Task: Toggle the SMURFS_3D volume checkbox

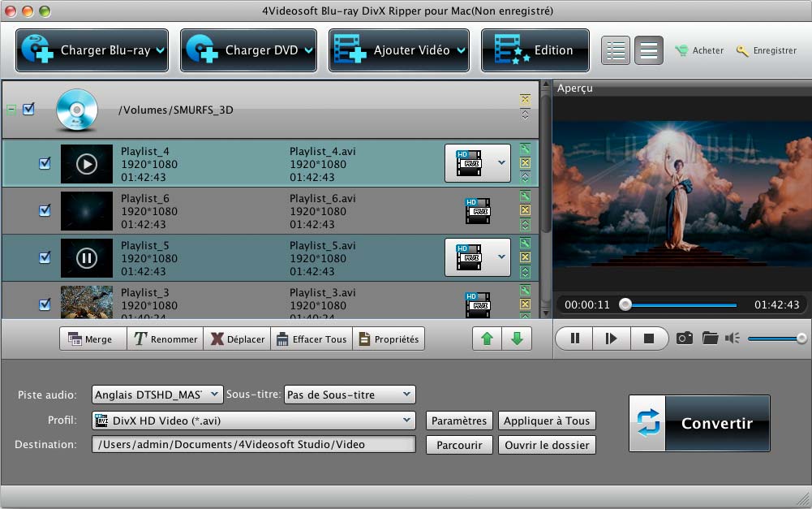Action: click(29, 109)
